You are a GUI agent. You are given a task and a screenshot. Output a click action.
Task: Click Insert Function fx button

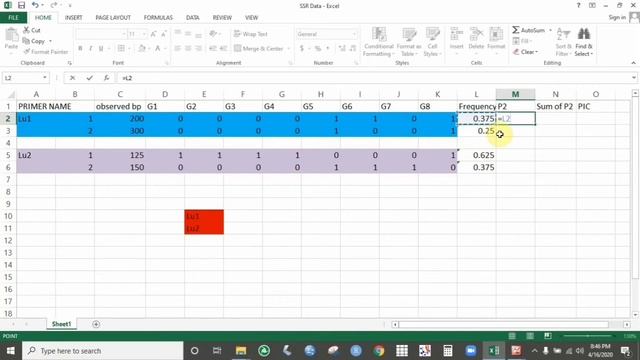[x=106, y=78]
